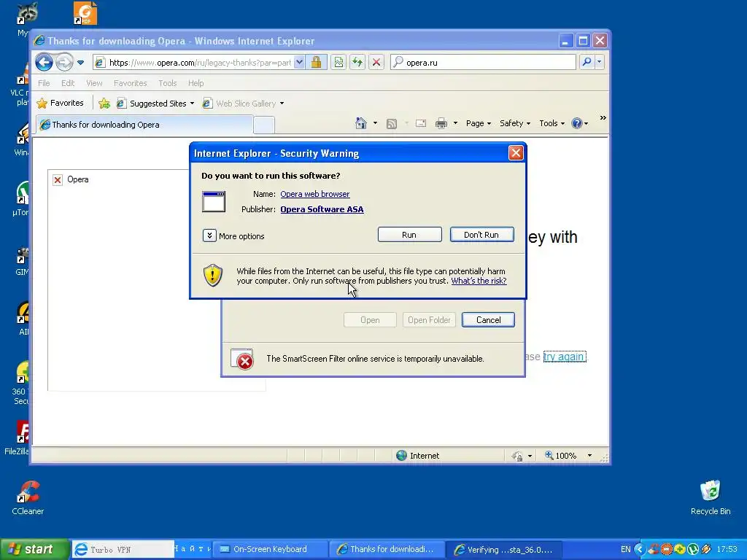Select the PDF app desktop icon
747x560 pixels.
click(x=85, y=13)
